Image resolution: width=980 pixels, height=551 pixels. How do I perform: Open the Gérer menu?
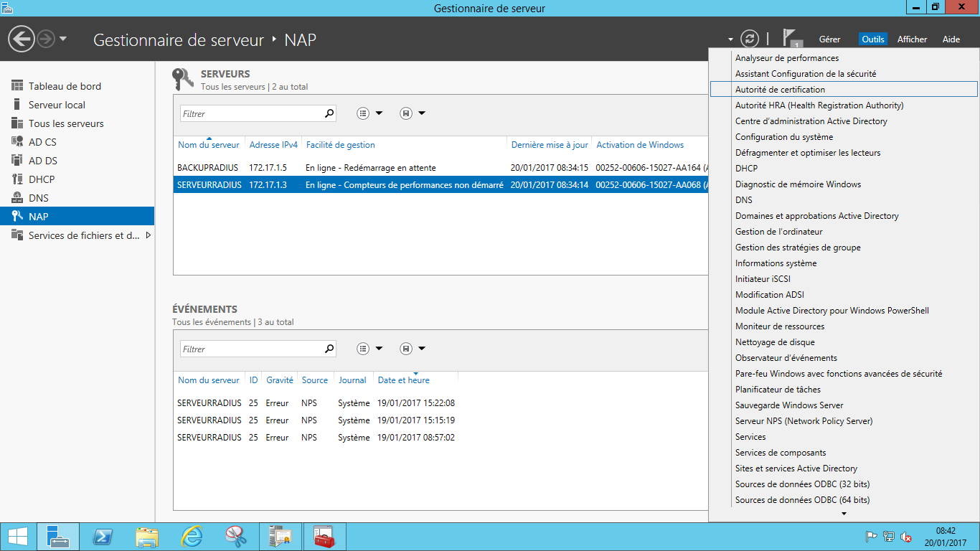coord(829,39)
